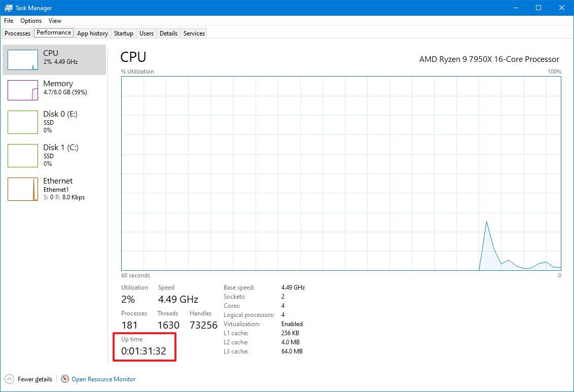This screenshot has height=392, width=574.
Task: Open the File menu
Action: (8, 21)
